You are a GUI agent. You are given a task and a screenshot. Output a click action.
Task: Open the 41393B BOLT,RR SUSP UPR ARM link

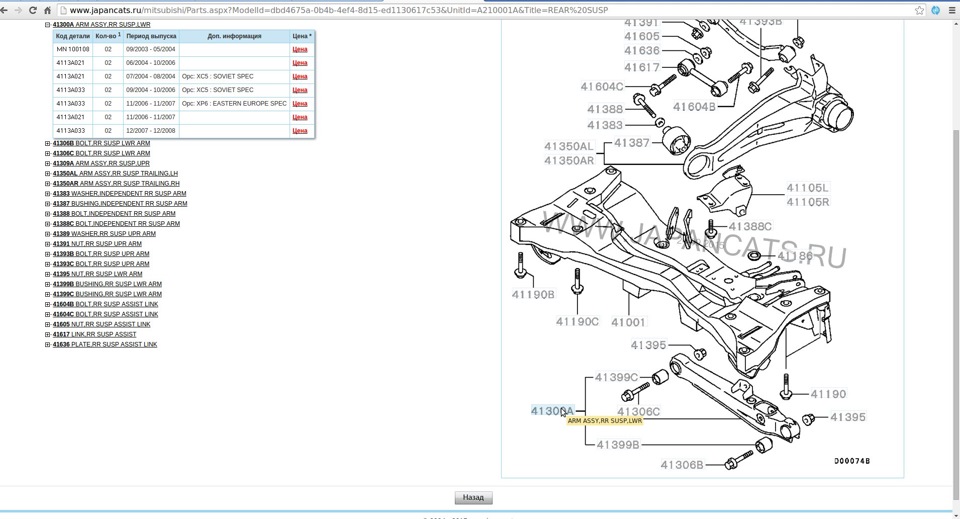(101, 254)
